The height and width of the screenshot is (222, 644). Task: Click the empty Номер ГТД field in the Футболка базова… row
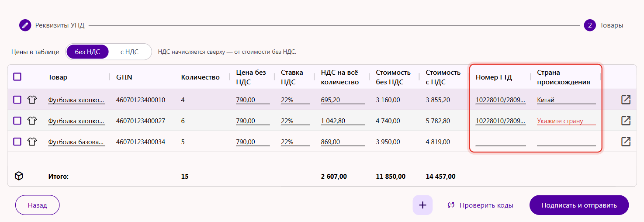pyautogui.click(x=501, y=142)
